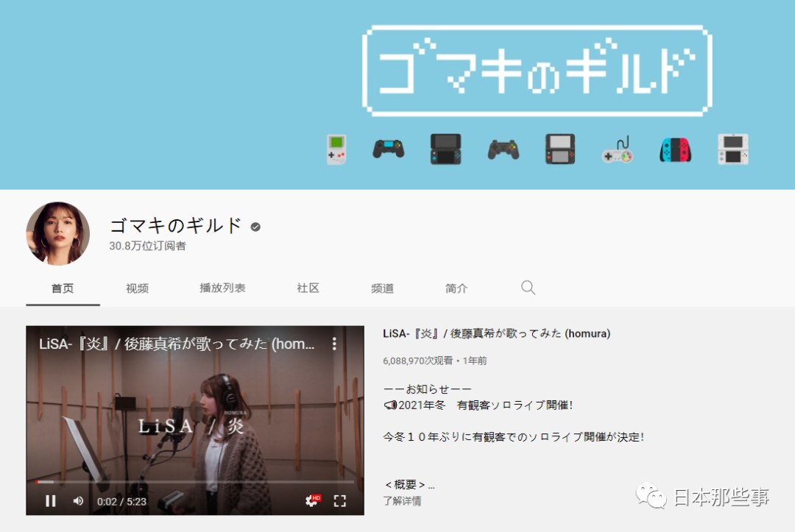Click the gray folding handheld icon in the banner
This screenshot has width=795, height=532.
coord(560,149)
